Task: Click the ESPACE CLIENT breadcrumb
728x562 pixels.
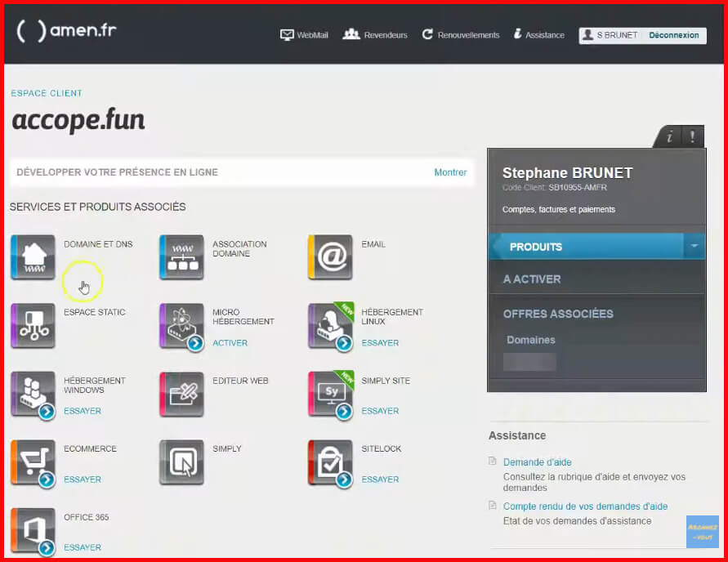Action: pos(47,93)
